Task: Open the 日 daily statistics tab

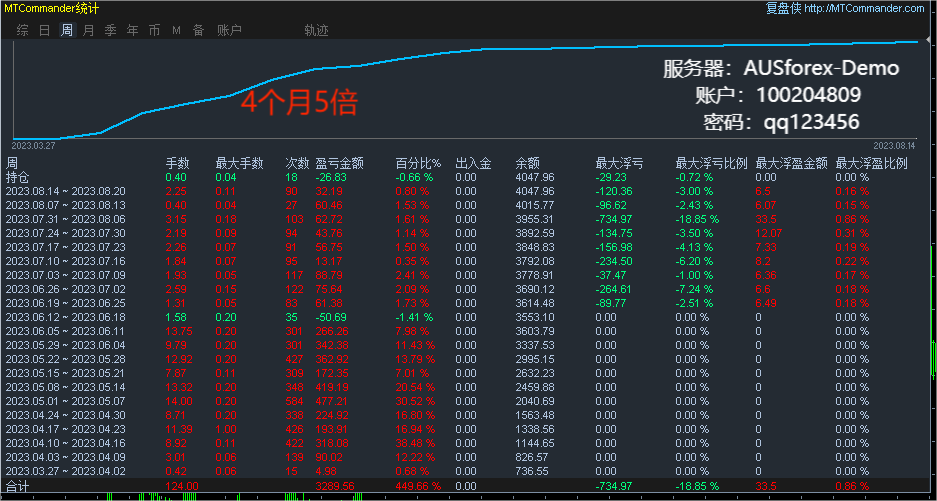Action: point(45,30)
